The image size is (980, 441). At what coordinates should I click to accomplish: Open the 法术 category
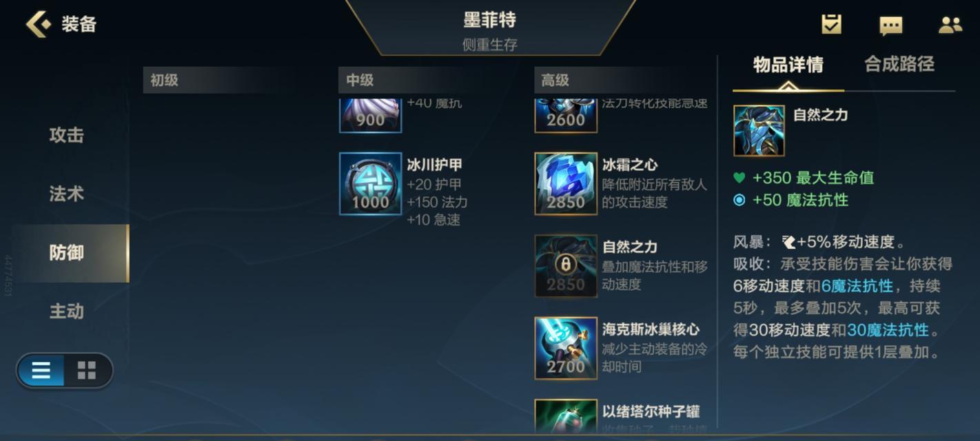66,194
